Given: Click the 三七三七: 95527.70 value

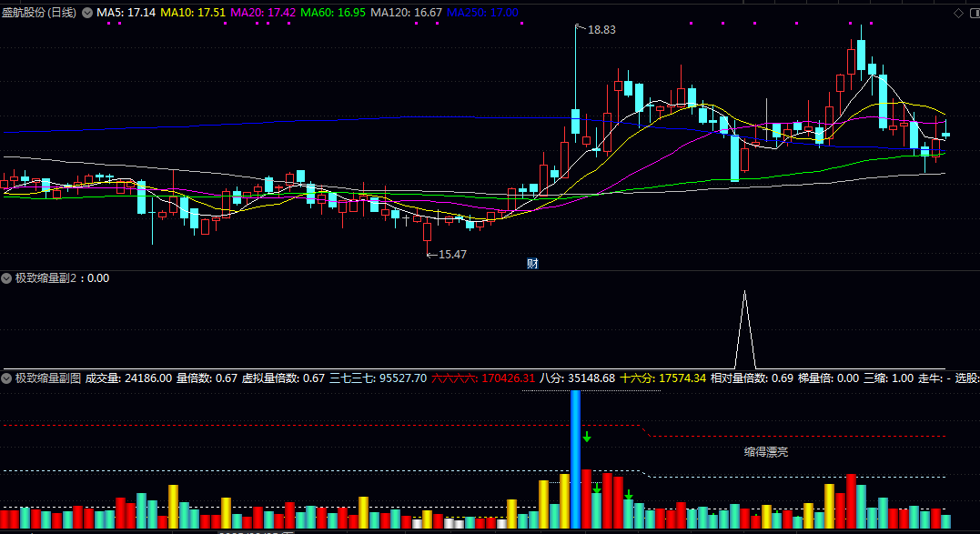Looking at the screenshot, I should click(379, 378).
